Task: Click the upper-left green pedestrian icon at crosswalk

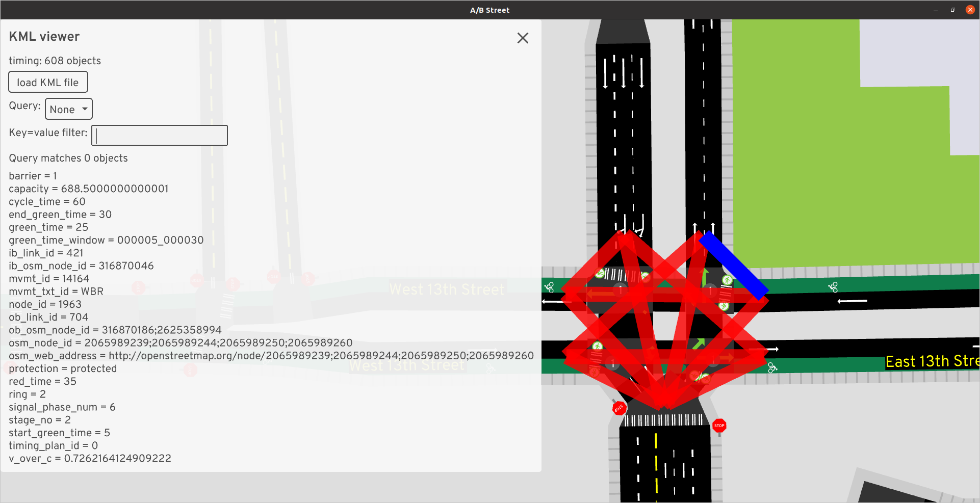Action: coord(600,274)
